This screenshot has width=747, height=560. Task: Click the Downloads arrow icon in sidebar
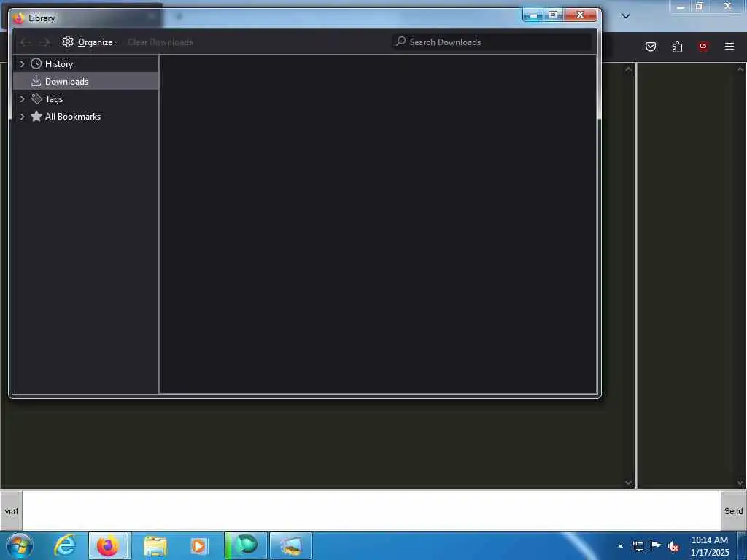tap(36, 81)
